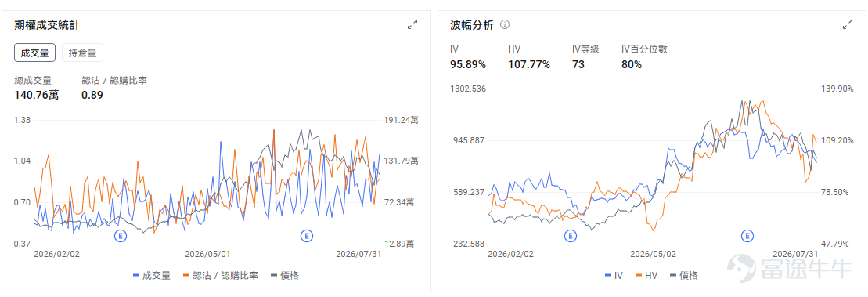Click the 2026/05/01 date label on volume chart

[x=207, y=254]
